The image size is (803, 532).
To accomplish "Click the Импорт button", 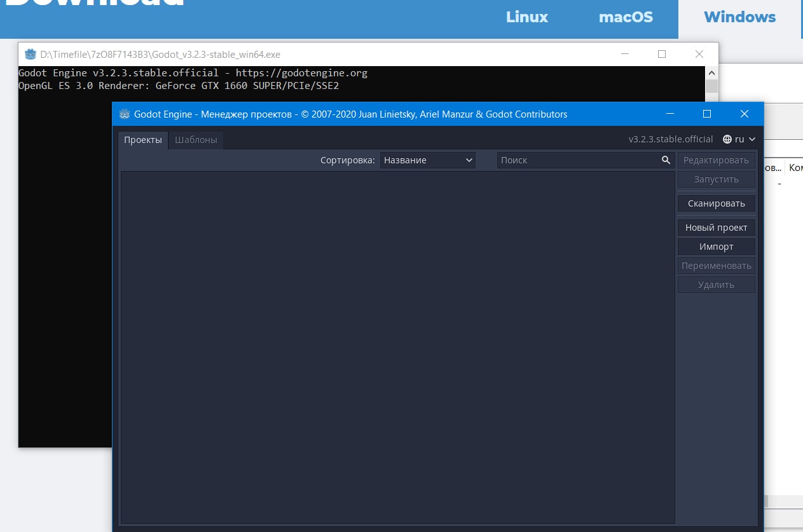I will click(x=717, y=247).
